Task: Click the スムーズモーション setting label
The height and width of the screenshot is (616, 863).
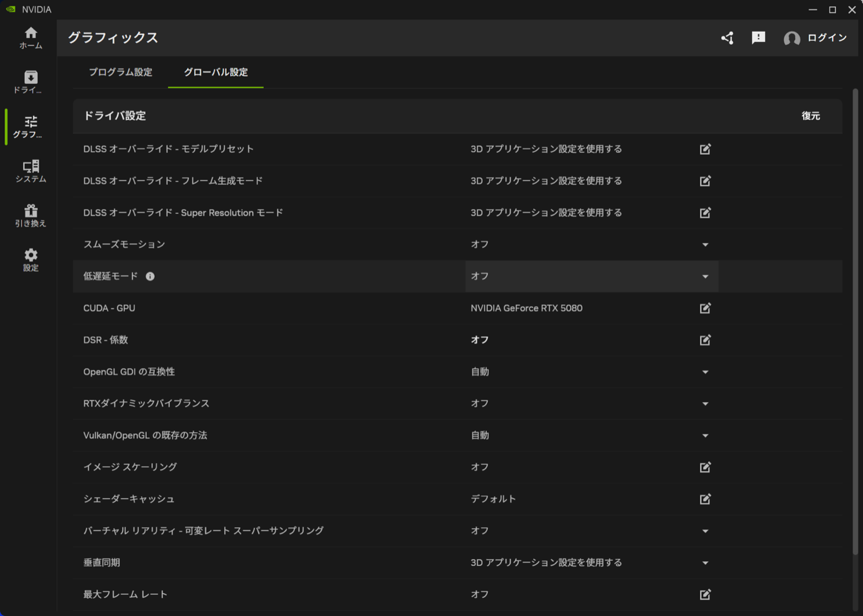Action: coord(124,244)
